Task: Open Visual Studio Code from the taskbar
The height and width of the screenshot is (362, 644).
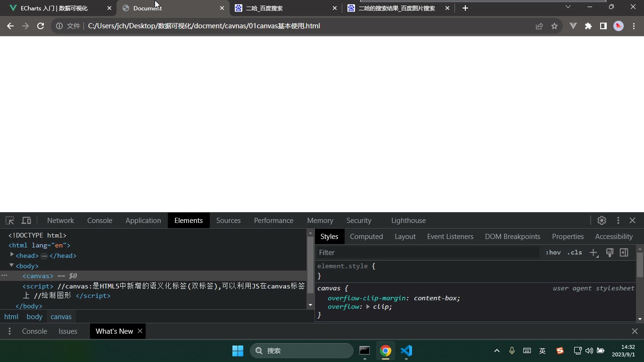Action: click(406, 350)
